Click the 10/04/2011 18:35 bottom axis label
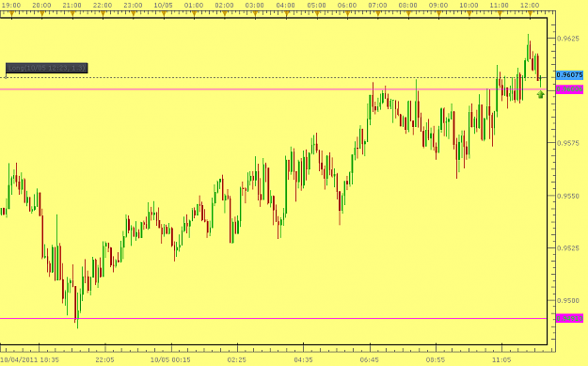 [29, 360]
